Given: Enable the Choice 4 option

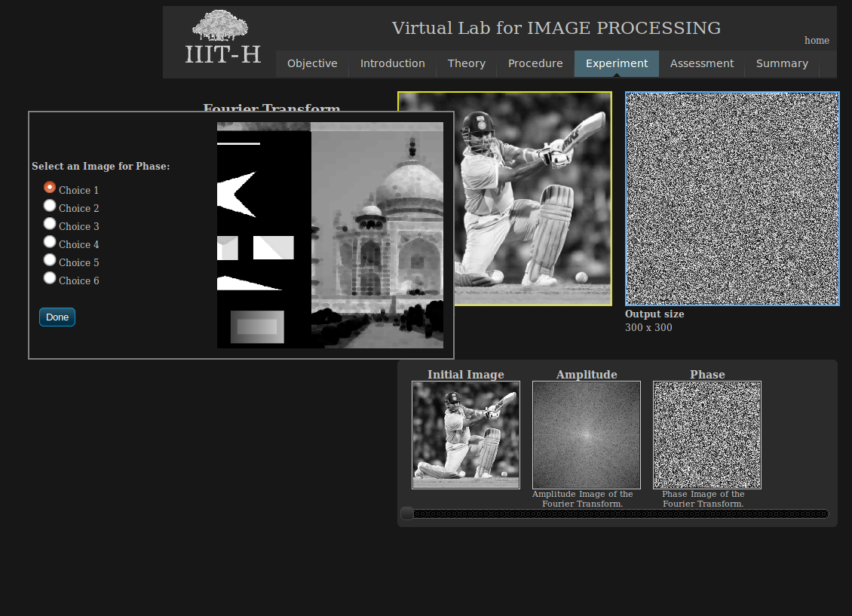Looking at the screenshot, I should [x=49, y=241].
